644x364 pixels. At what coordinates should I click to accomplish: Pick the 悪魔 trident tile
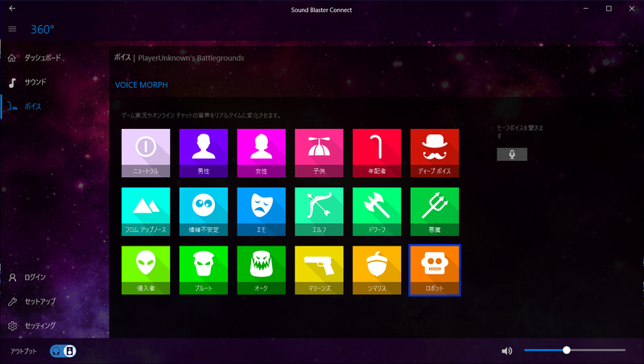point(435,212)
